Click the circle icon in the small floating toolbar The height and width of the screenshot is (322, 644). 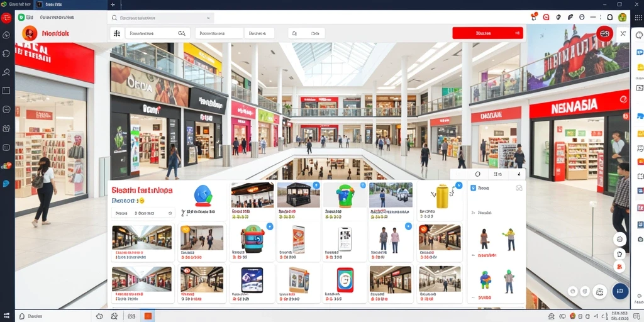tap(477, 174)
